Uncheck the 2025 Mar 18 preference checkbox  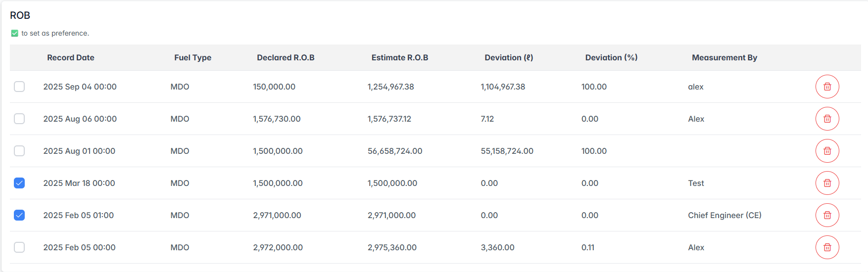19,183
